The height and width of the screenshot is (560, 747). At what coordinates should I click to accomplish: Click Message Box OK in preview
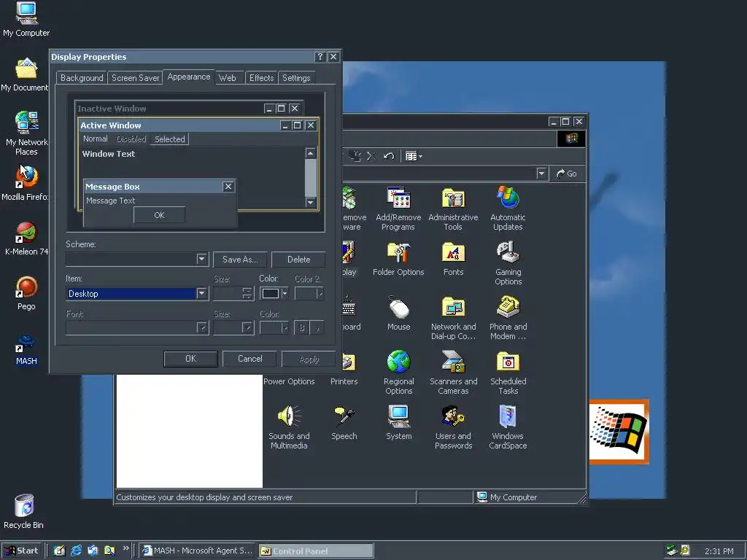[159, 215]
